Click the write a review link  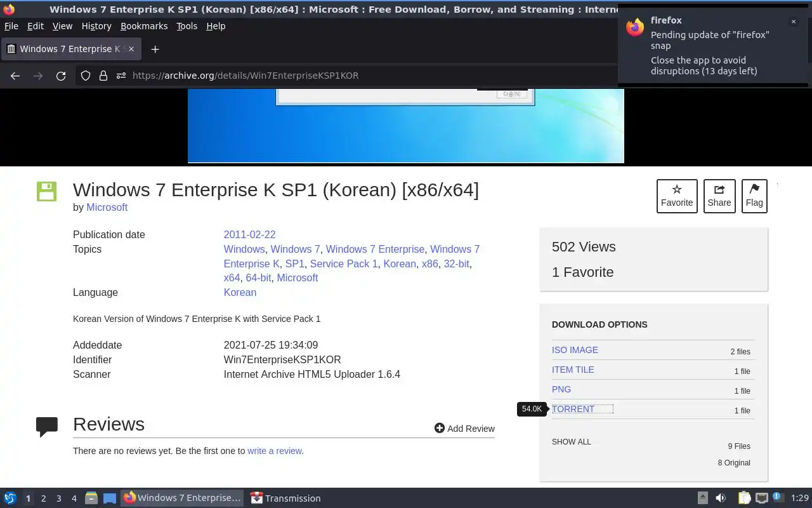[275, 451]
